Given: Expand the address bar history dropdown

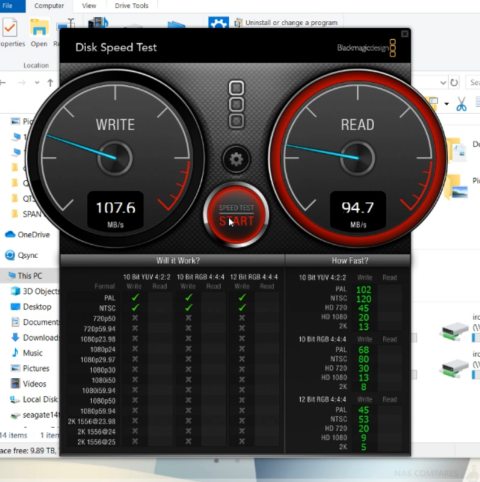Looking at the screenshot, I should point(443,83).
